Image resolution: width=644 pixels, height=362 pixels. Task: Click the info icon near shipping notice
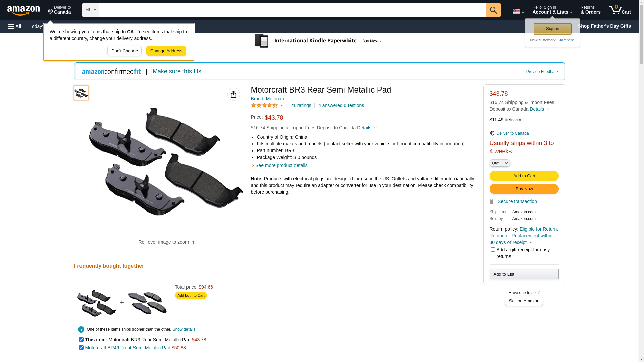(81, 329)
